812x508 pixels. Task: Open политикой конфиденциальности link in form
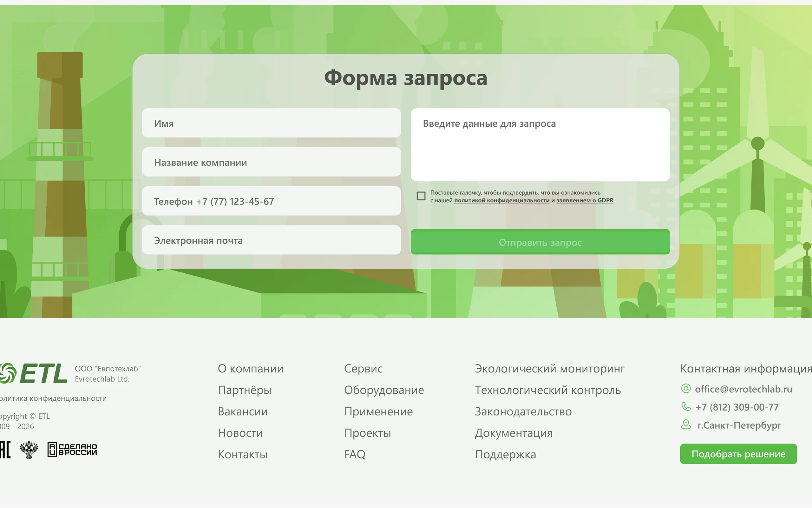501,201
